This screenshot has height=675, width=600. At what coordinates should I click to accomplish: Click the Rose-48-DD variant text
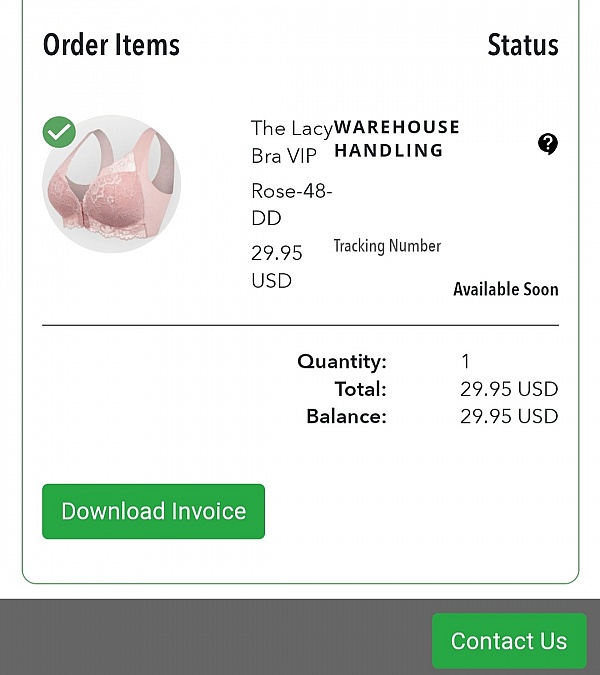(291, 204)
